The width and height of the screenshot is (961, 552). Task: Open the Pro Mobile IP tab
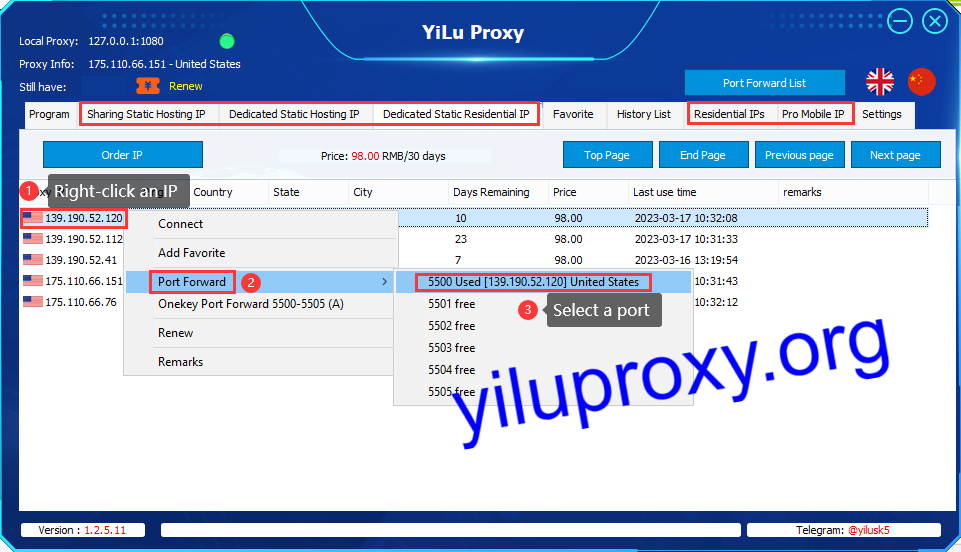coord(813,115)
